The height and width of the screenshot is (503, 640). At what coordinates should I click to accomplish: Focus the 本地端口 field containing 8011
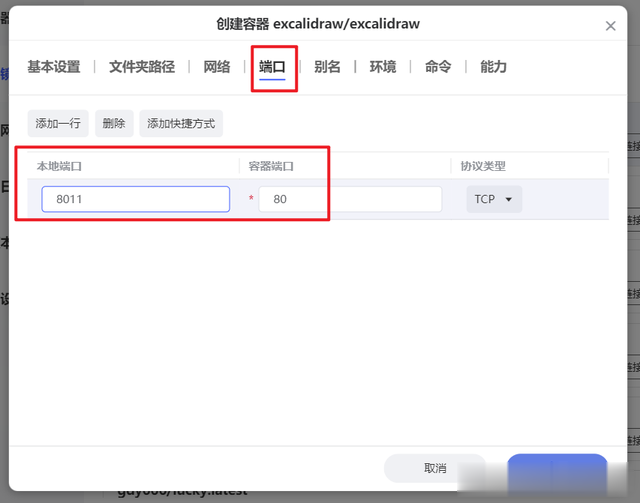point(136,199)
